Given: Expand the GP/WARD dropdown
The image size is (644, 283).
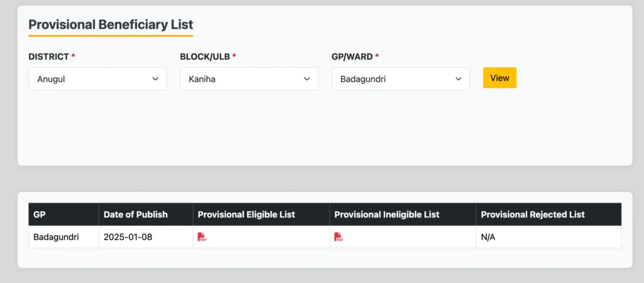Looking at the screenshot, I should click(x=401, y=79).
